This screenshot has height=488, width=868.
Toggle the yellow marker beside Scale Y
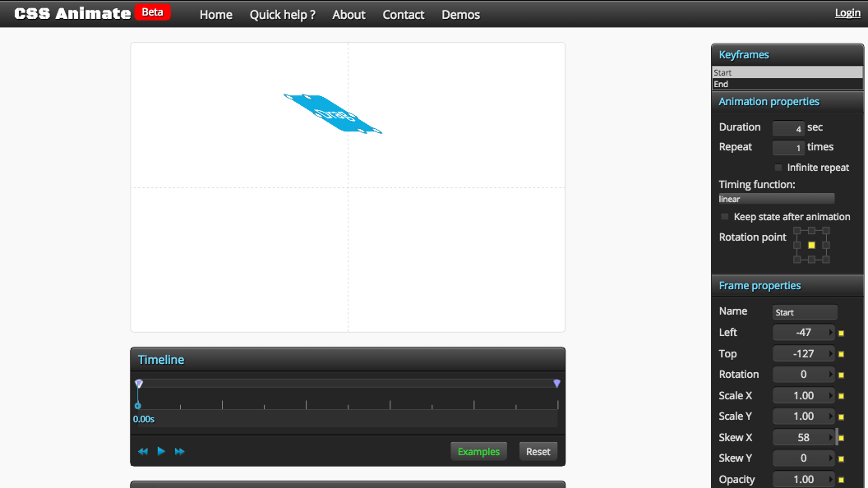(x=842, y=417)
